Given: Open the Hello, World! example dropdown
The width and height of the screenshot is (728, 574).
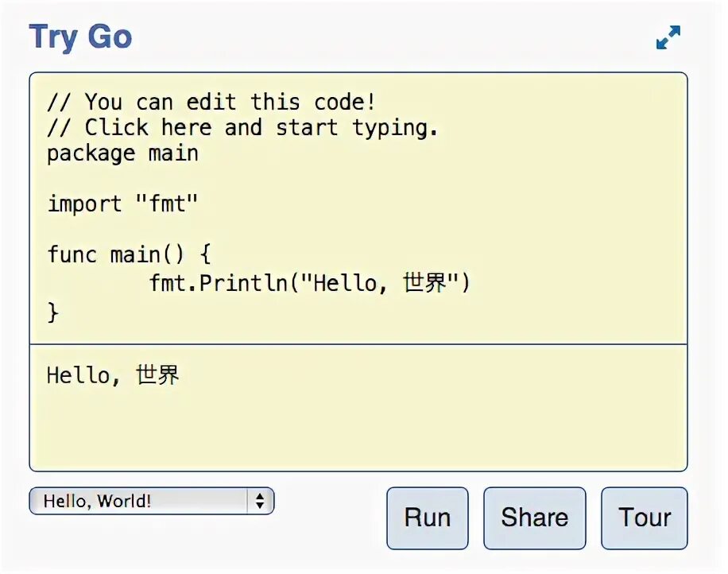Looking at the screenshot, I should 151,501.
